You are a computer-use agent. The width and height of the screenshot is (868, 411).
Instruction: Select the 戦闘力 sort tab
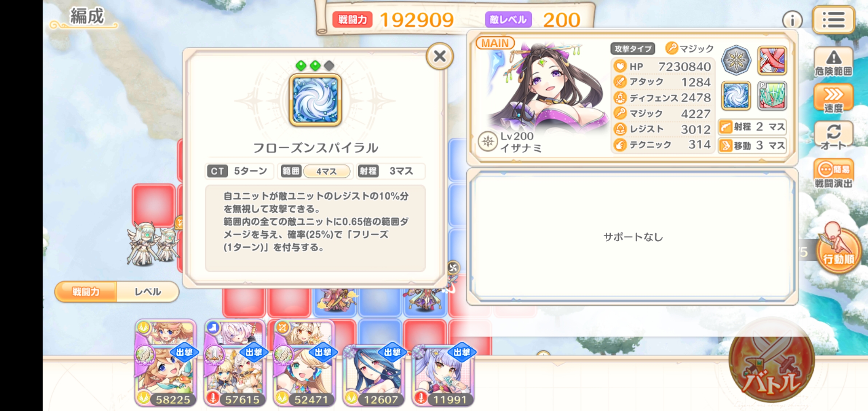click(x=86, y=292)
